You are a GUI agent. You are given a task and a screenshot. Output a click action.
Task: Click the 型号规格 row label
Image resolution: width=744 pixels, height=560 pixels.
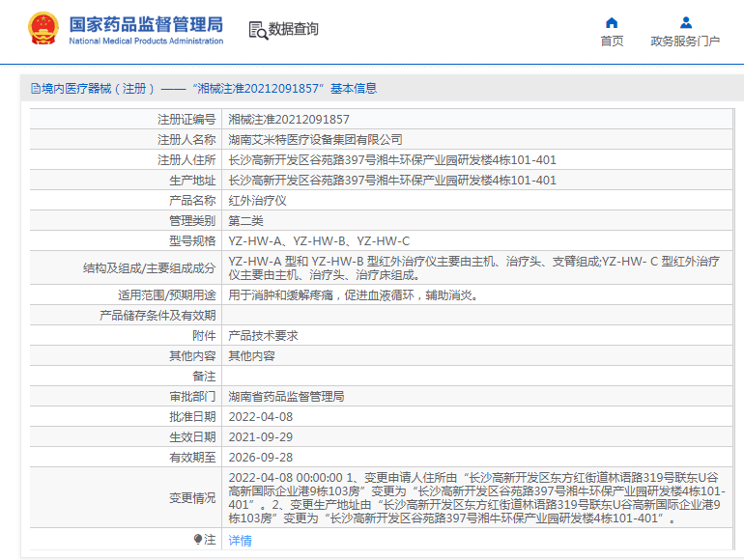tap(192, 241)
